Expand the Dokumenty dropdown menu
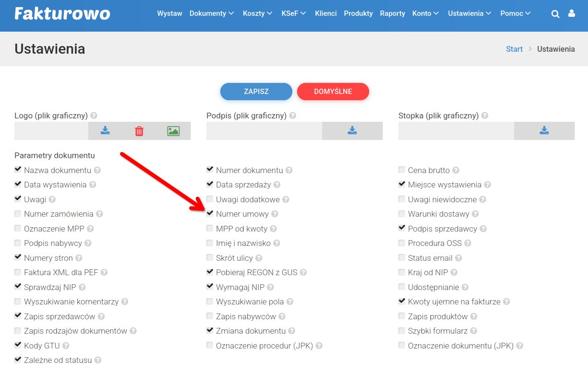 [x=211, y=13]
